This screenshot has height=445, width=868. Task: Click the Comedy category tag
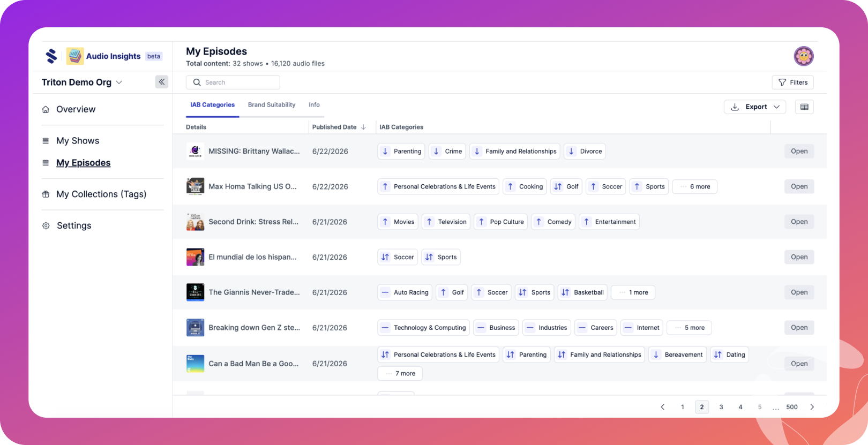pos(553,222)
